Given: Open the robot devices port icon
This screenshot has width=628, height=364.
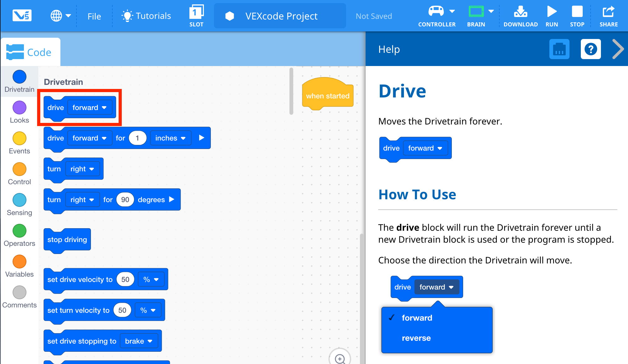Looking at the screenshot, I should click(559, 49).
